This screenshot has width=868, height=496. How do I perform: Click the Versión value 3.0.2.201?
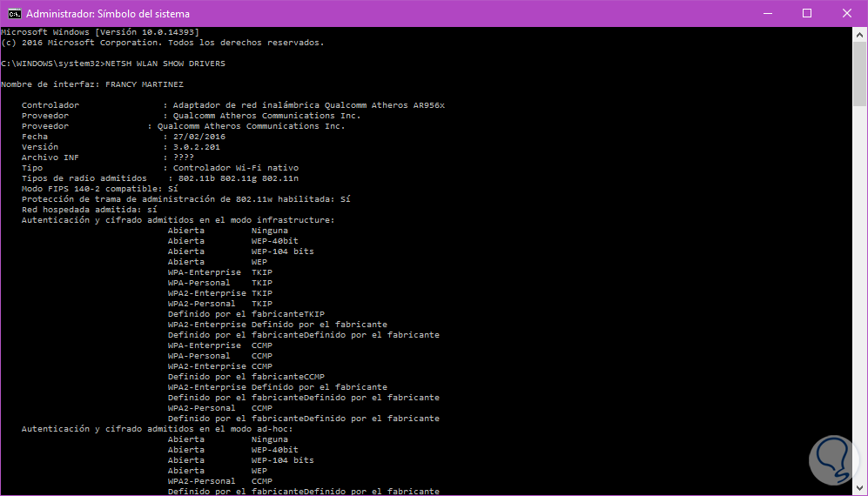pos(197,147)
